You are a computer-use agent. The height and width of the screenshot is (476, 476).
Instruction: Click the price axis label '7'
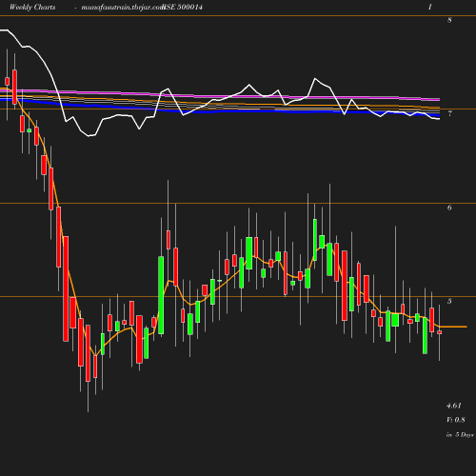click(449, 113)
